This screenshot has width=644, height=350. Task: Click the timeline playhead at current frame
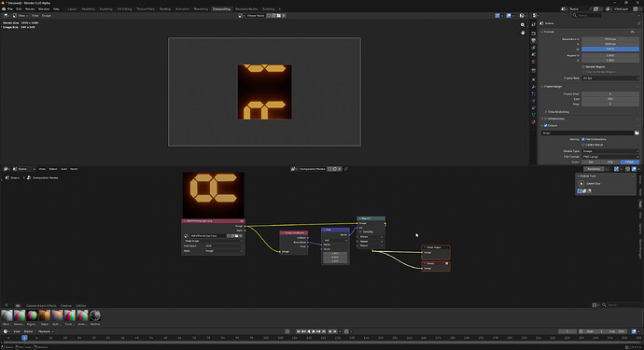24,338
